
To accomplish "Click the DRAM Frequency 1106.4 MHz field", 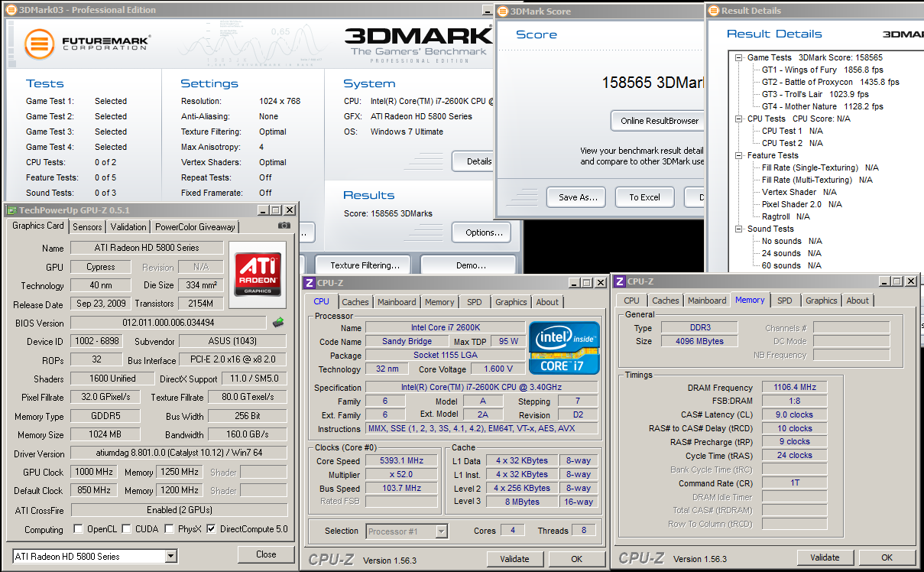I will 794,388.
